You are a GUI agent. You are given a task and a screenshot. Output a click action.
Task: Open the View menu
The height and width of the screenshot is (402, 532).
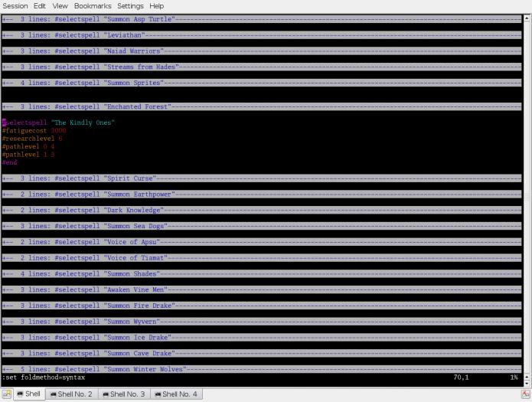[x=60, y=5]
